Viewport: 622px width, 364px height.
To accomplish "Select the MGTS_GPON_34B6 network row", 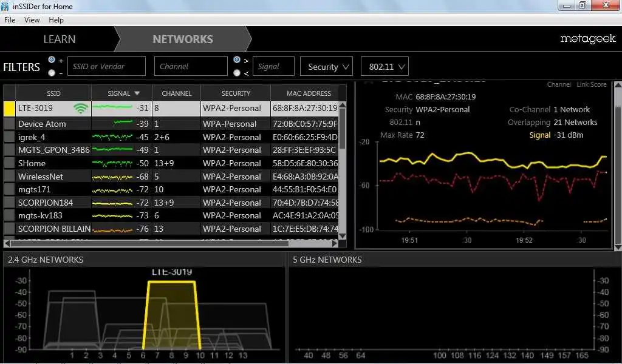I will click(171, 150).
